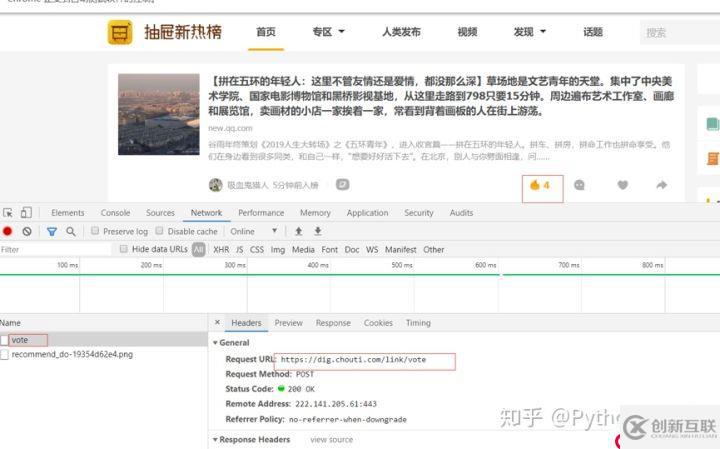Viewport: 720px width, 449px height.
Task: Click view source link
Action: point(331,439)
